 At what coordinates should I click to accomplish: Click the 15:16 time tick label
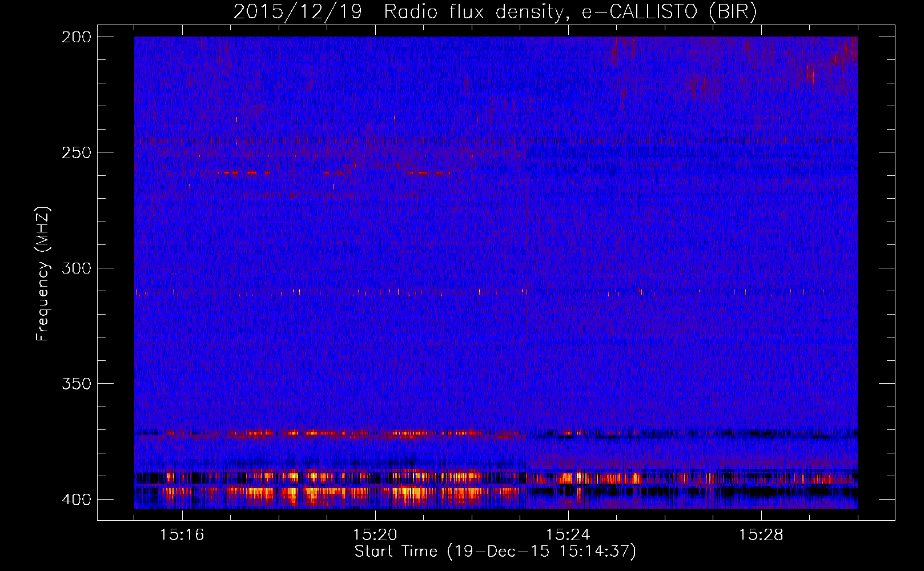[182, 534]
